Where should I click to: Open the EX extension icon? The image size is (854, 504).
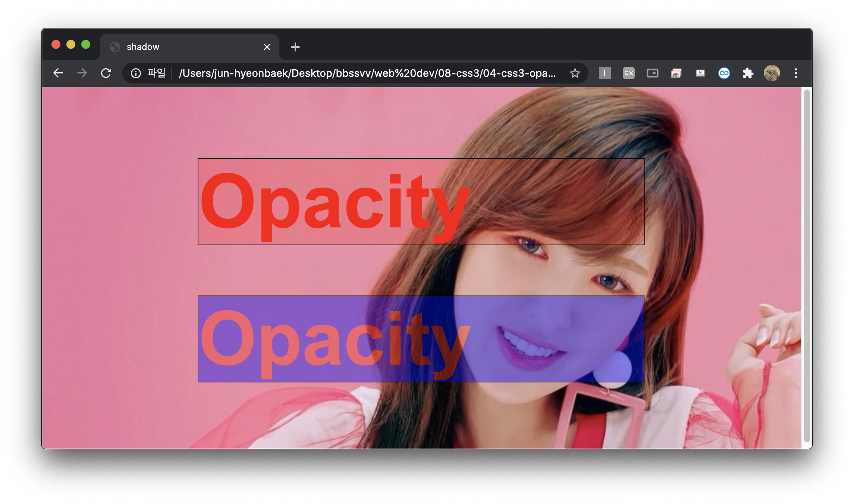click(x=628, y=73)
